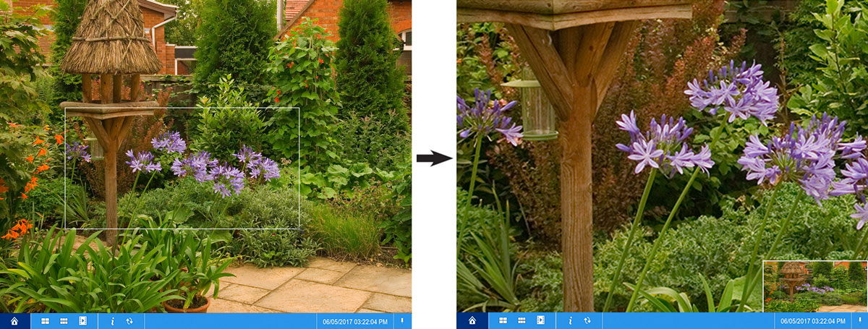Image resolution: width=868 pixels, height=329 pixels.
Task: Toggle the pin icon in left view toolbar
Action: [x=402, y=320]
